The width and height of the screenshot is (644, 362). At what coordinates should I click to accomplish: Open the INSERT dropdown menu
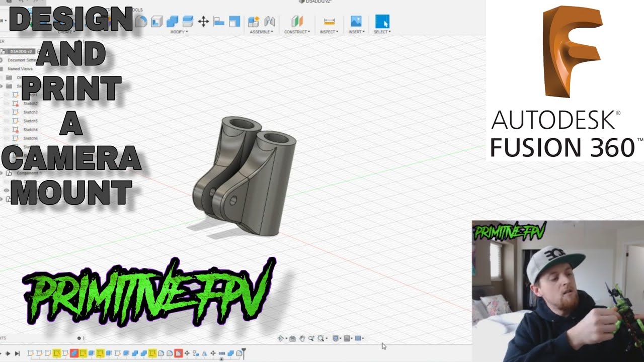(356, 32)
